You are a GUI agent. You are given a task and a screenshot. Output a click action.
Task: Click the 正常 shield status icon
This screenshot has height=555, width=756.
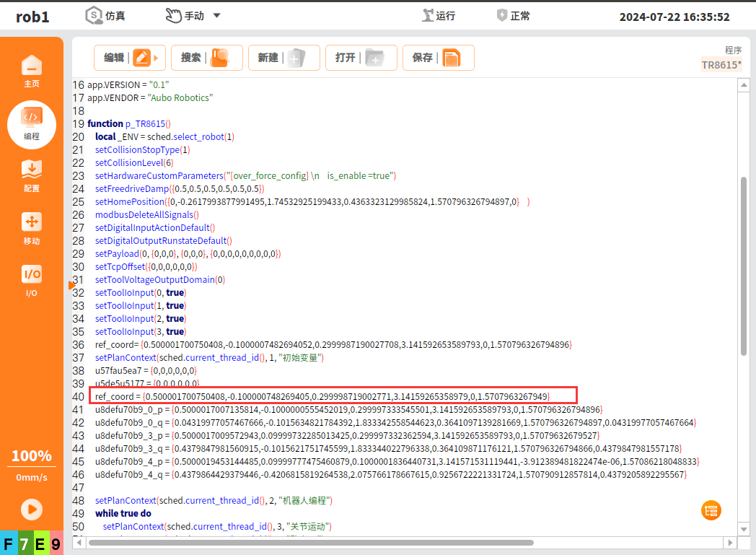(503, 16)
